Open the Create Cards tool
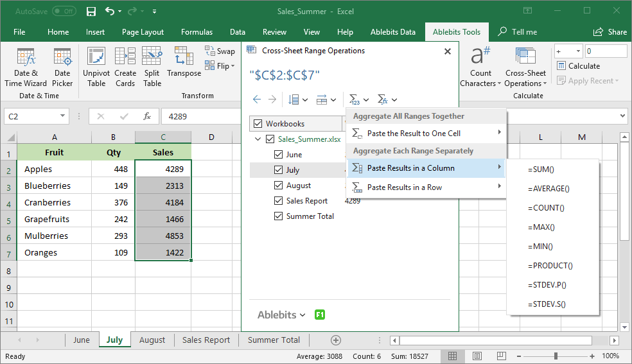The width and height of the screenshot is (632, 364). 125,67
